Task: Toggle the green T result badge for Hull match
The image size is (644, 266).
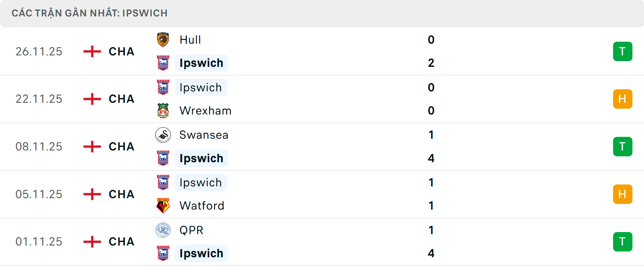Action: tap(623, 51)
